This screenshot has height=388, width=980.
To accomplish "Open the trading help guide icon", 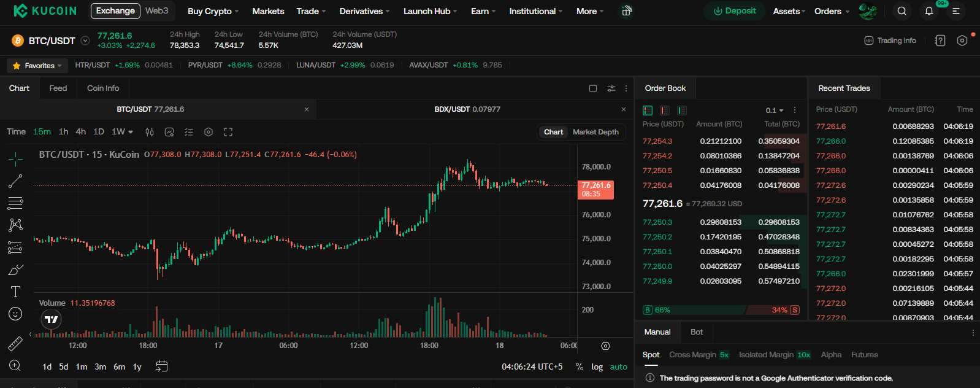I will click(x=940, y=41).
